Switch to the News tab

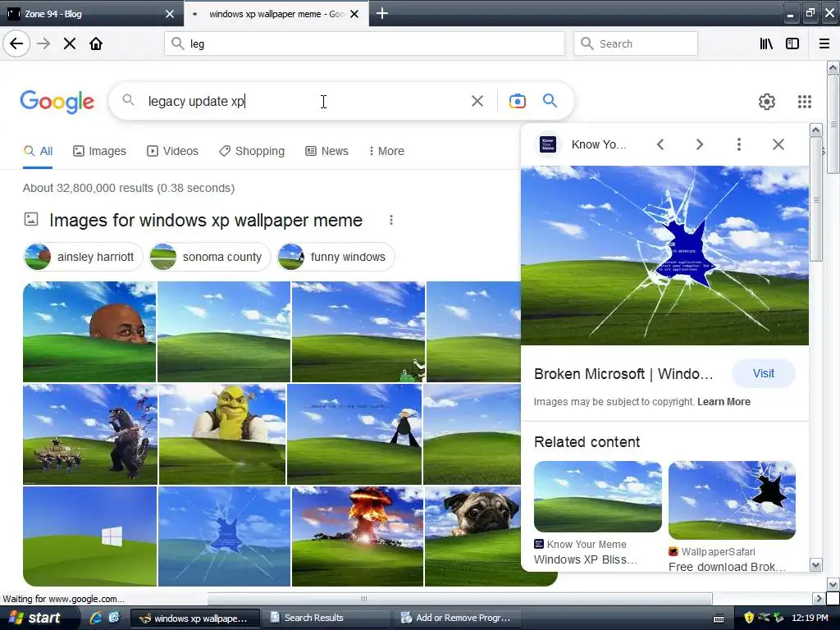(326, 151)
